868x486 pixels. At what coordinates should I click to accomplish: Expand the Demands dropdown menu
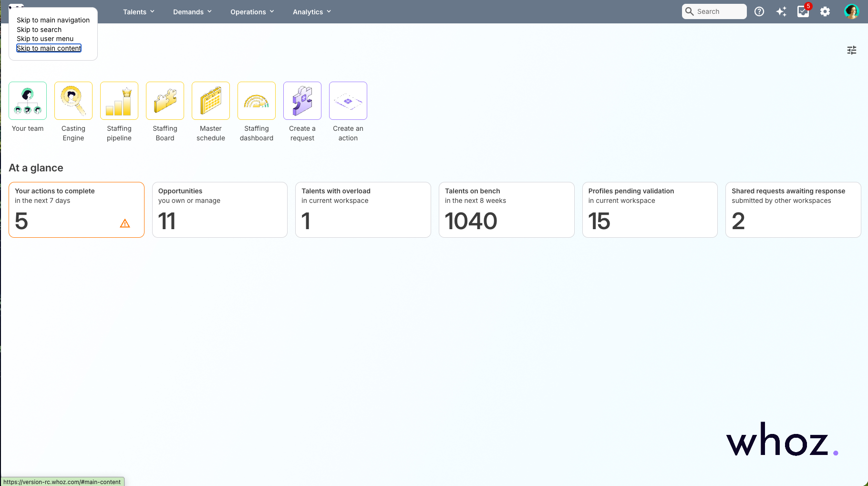[192, 12]
